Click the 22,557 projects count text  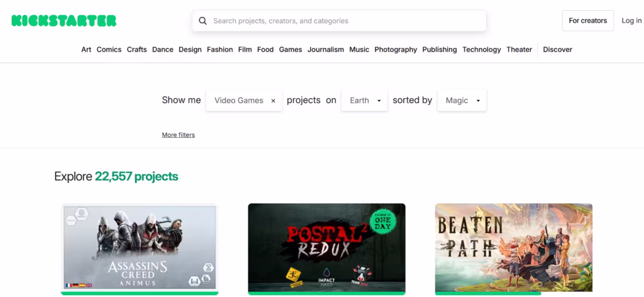coord(136,177)
